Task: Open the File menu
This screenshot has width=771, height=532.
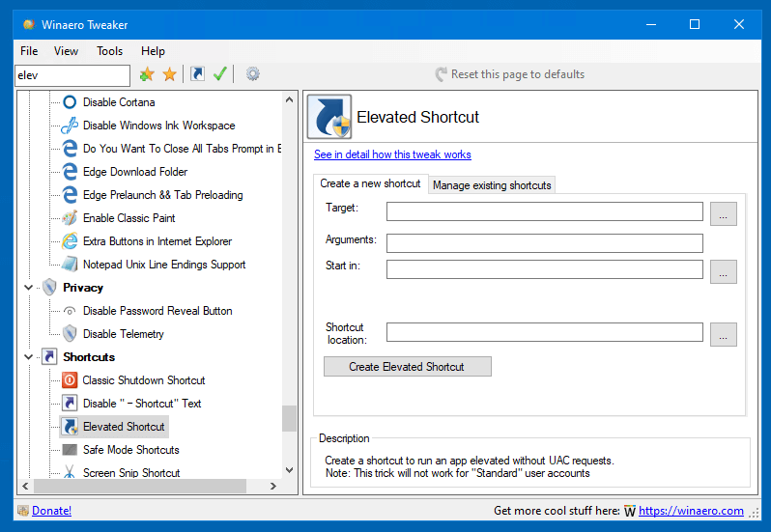Action: point(29,51)
